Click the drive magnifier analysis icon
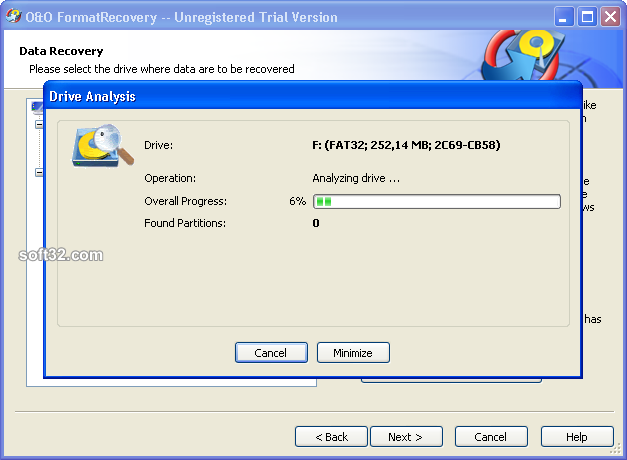Viewport: 627px width, 460px height. point(103,146)
